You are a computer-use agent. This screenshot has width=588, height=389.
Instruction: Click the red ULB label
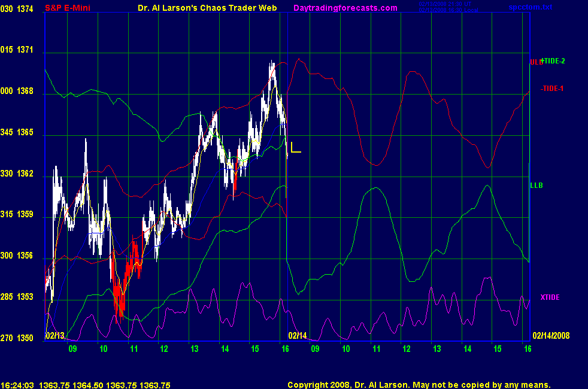point(534,62)
